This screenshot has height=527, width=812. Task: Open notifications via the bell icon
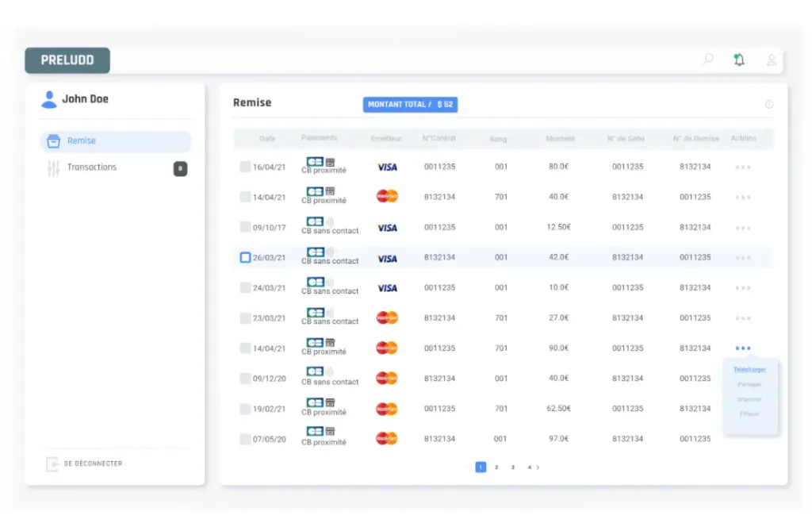point(739,60)
